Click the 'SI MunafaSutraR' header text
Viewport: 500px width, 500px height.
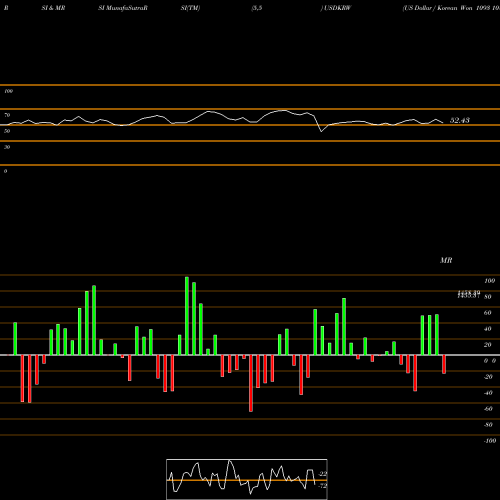point(123,8)
